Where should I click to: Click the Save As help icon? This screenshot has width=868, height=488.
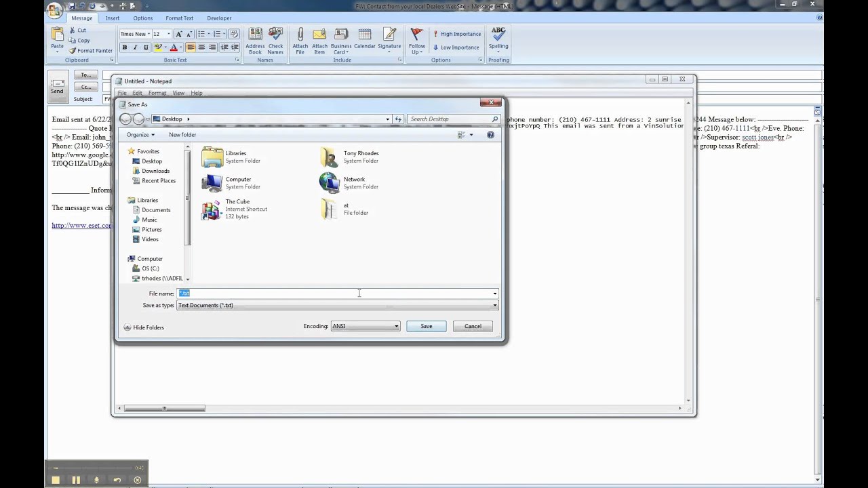tap(490, 135)
